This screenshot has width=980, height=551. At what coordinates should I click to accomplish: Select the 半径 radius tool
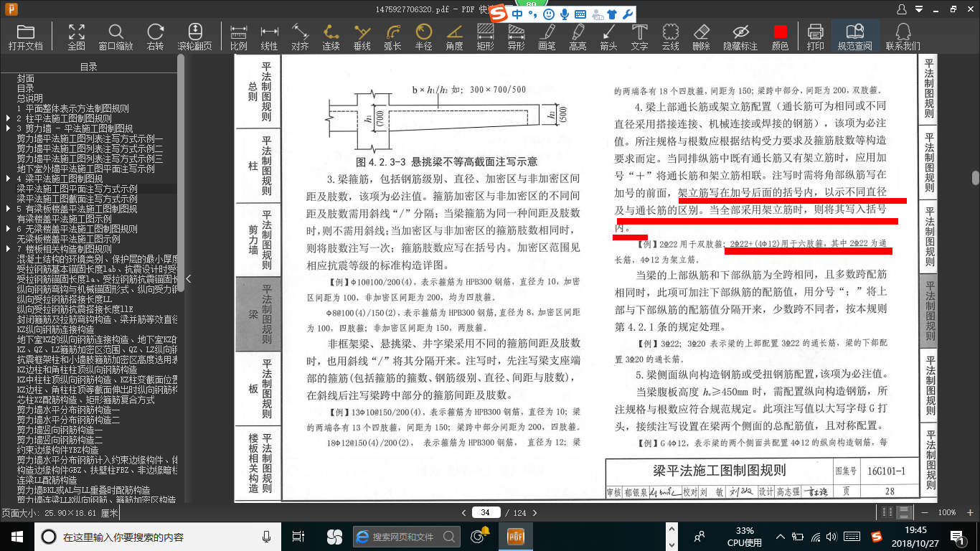[423, 37]
